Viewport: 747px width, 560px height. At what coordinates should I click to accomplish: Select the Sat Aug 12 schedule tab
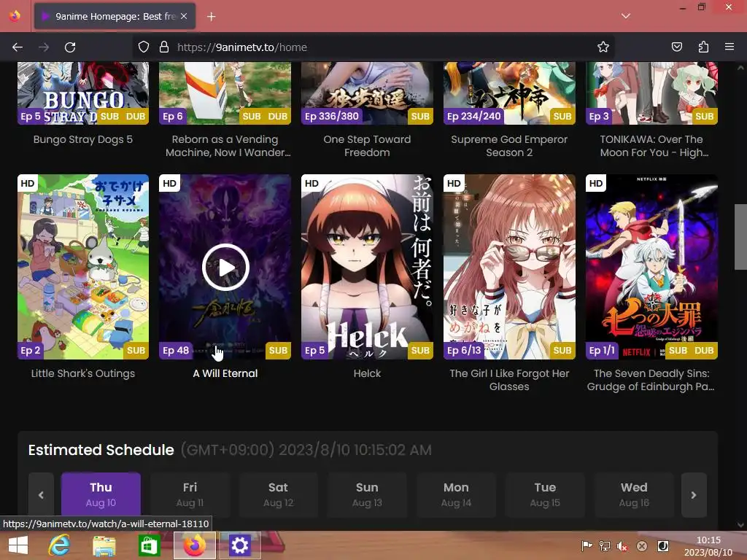click(x=278, y=494)
